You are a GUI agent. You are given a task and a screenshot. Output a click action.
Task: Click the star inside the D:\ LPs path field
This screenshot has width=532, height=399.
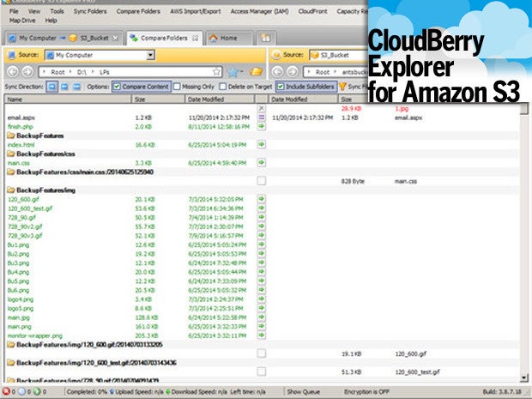point(216,71)
